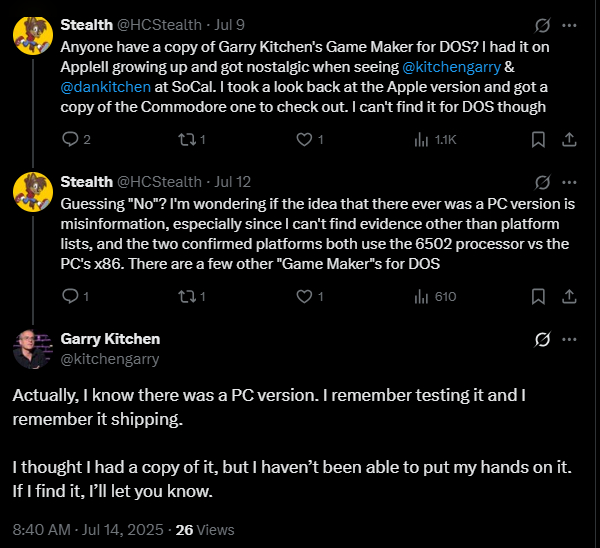
Task: Like the Jul 12 Stealth tweet
Action: click(304, 296)
